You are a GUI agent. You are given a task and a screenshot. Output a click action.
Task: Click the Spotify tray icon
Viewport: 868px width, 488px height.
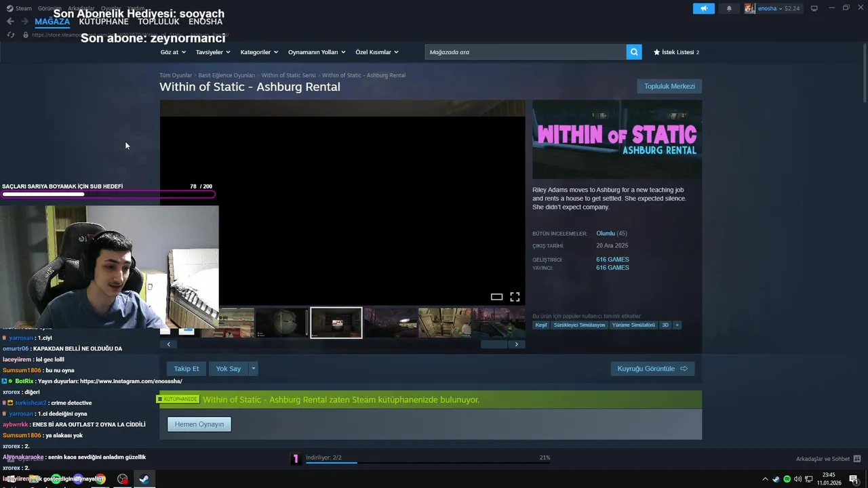787,479
